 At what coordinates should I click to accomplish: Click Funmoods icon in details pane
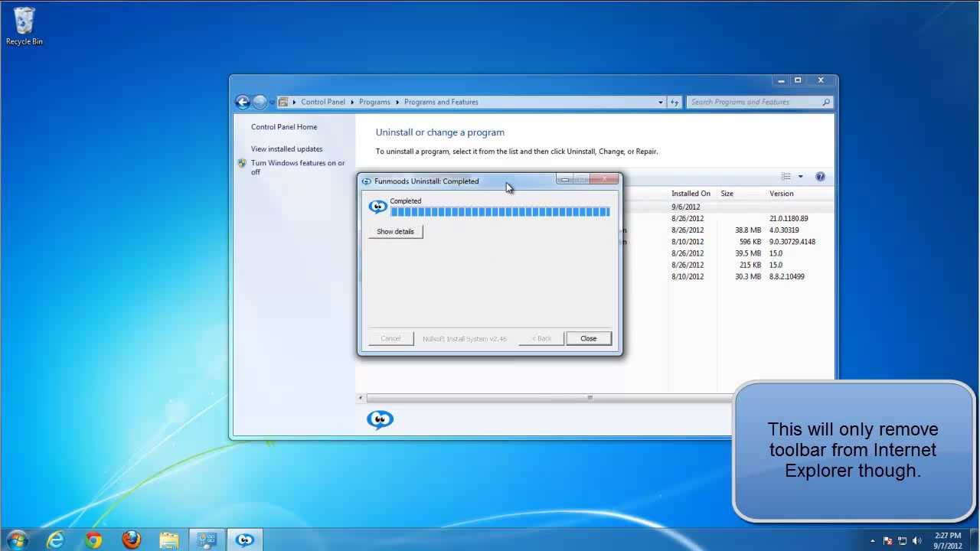380,419
